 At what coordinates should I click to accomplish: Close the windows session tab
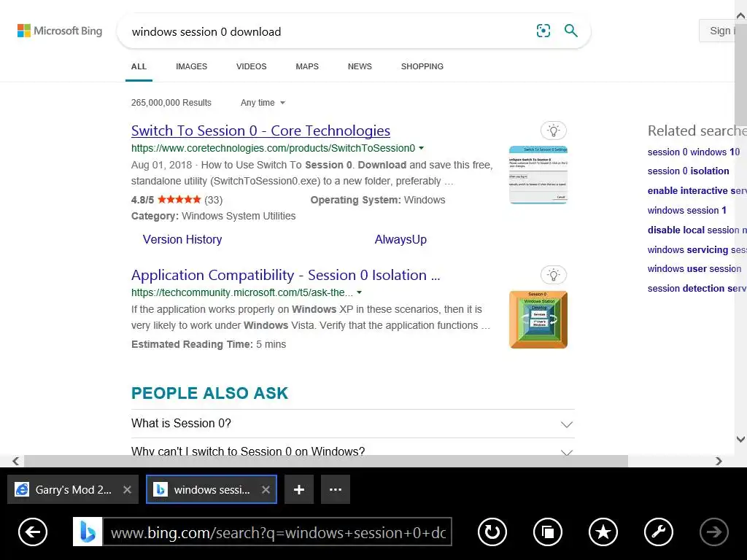click(x=266, y=489)
